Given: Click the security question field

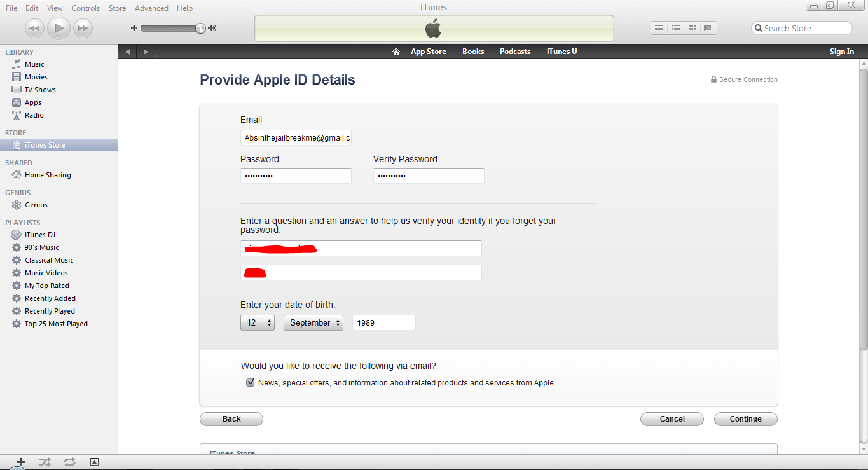Looking at the screenshot, I should point(361,248).
